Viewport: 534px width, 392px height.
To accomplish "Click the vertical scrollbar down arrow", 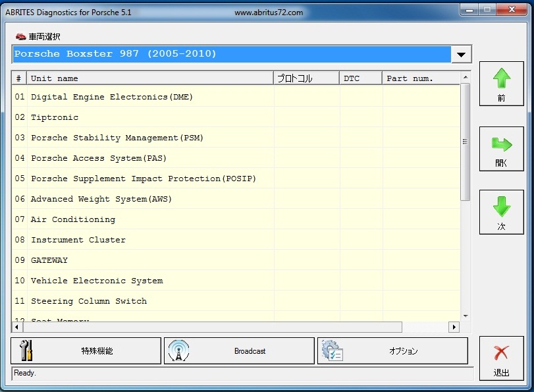I will (466, 316).
